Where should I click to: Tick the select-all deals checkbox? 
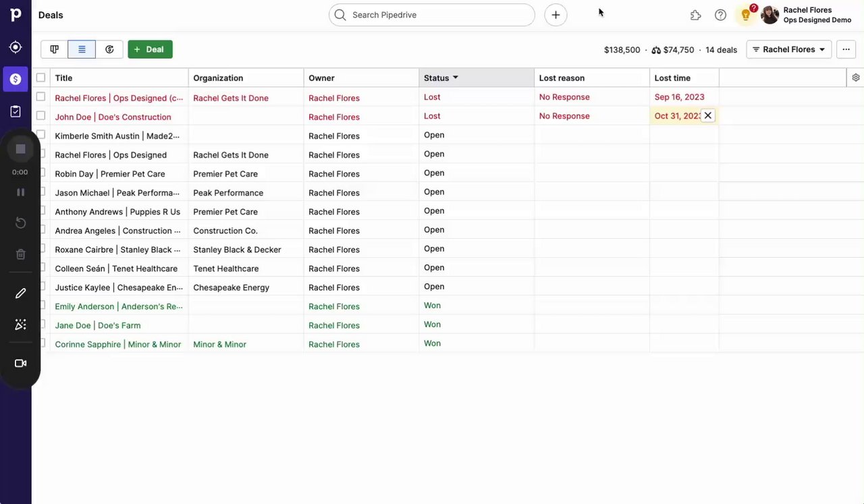click(x=40, y=78)
